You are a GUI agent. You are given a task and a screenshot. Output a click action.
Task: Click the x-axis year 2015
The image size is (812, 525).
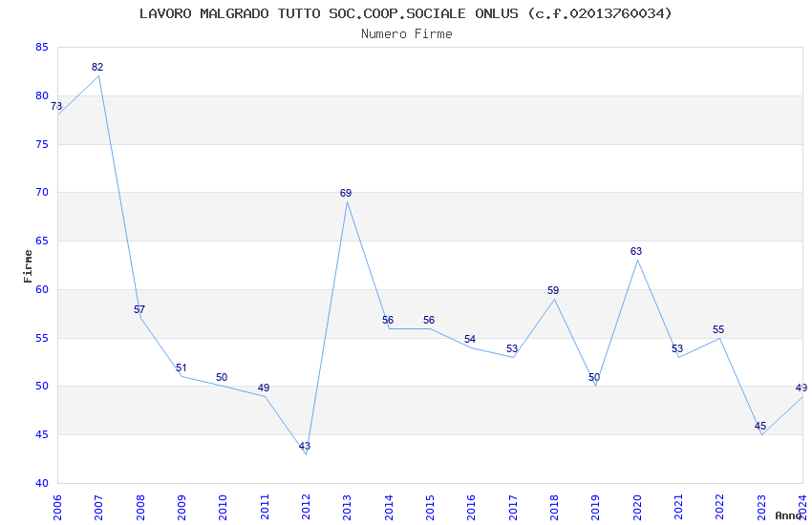430,507
